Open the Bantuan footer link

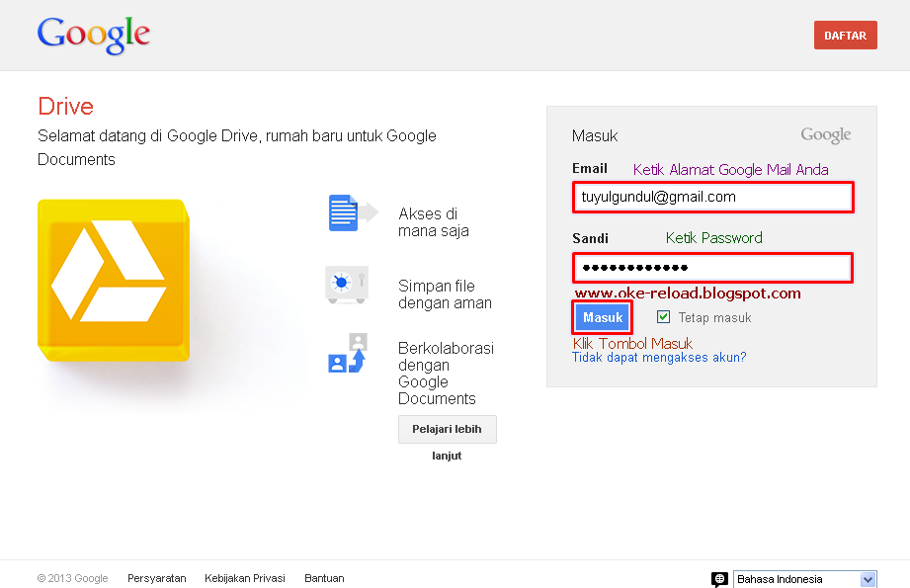pyautogui.click(x=324, y=578)
